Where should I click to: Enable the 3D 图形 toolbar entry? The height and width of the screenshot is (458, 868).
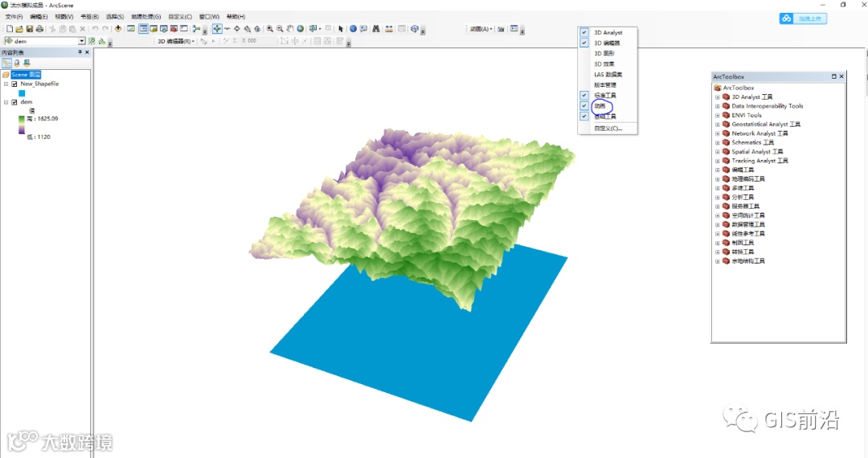pos(604,54)
